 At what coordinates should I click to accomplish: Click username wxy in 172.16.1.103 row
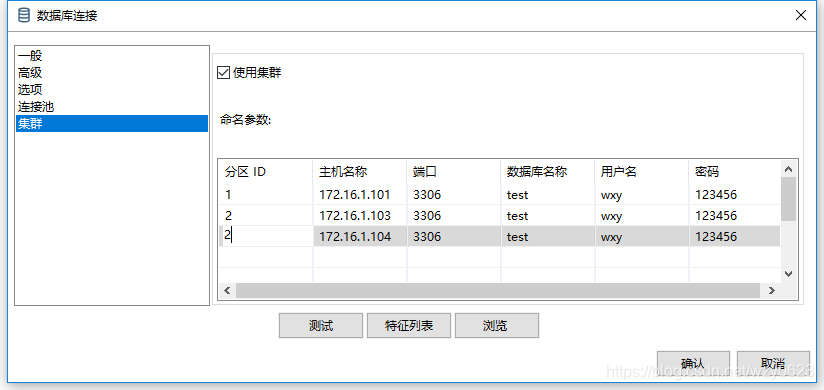(x=642, y=215)
